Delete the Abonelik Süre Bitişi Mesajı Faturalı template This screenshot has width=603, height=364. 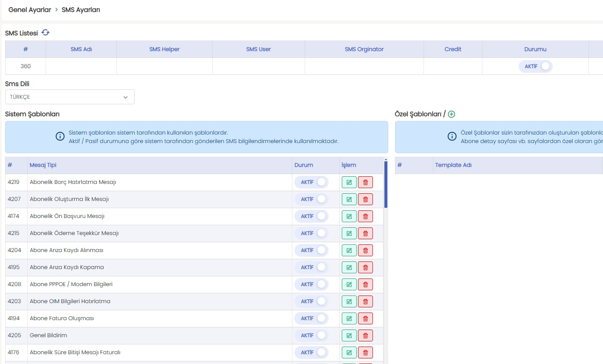point(365,353)
